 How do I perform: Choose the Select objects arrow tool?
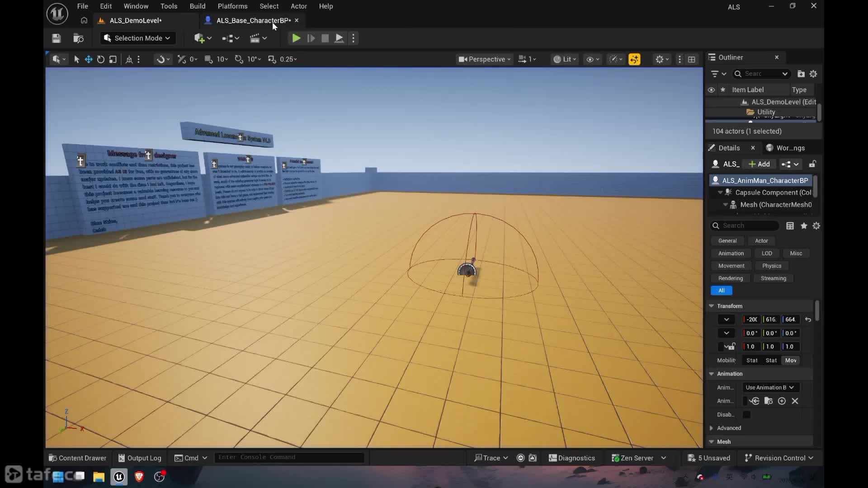(x=76, y=59)
